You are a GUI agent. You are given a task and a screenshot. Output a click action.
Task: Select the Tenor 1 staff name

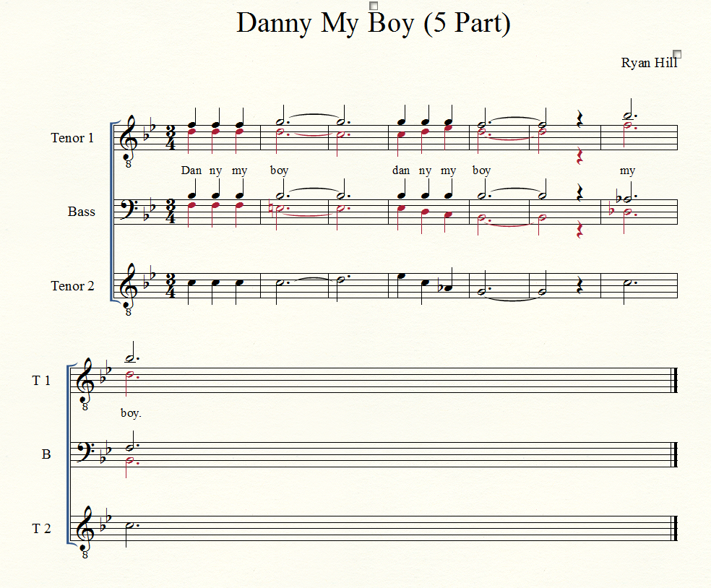pos(72,138)
